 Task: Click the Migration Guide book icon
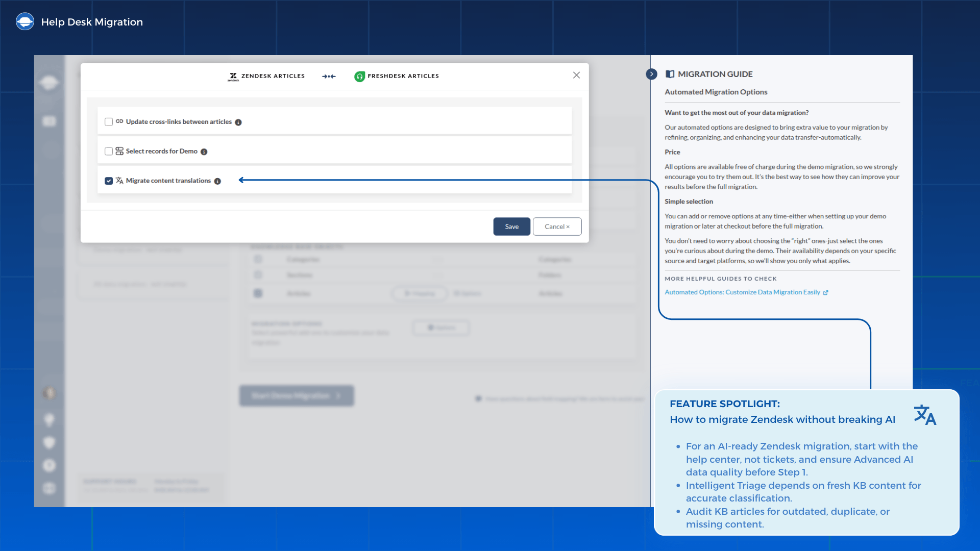point(670,74)
